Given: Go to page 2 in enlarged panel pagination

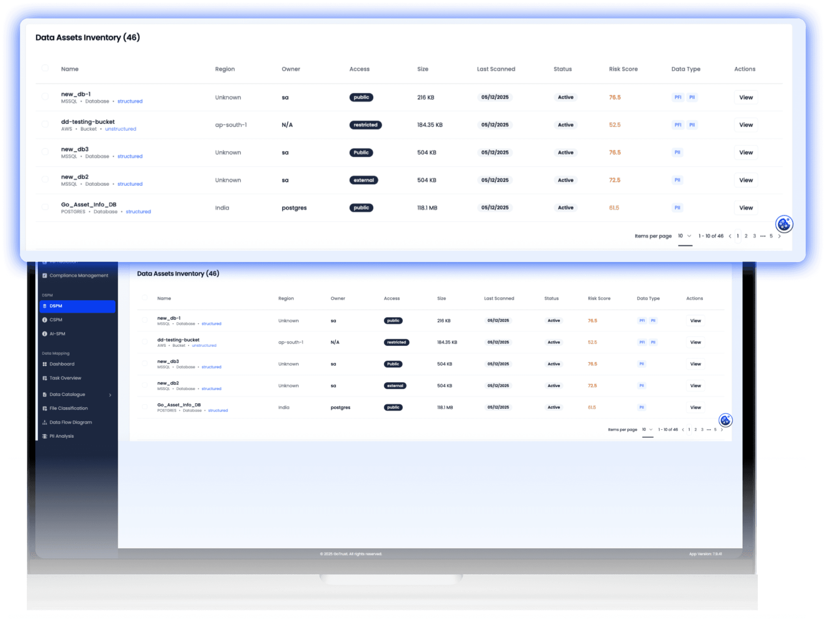Looking at the screenshot, I should tap(746, 236).
